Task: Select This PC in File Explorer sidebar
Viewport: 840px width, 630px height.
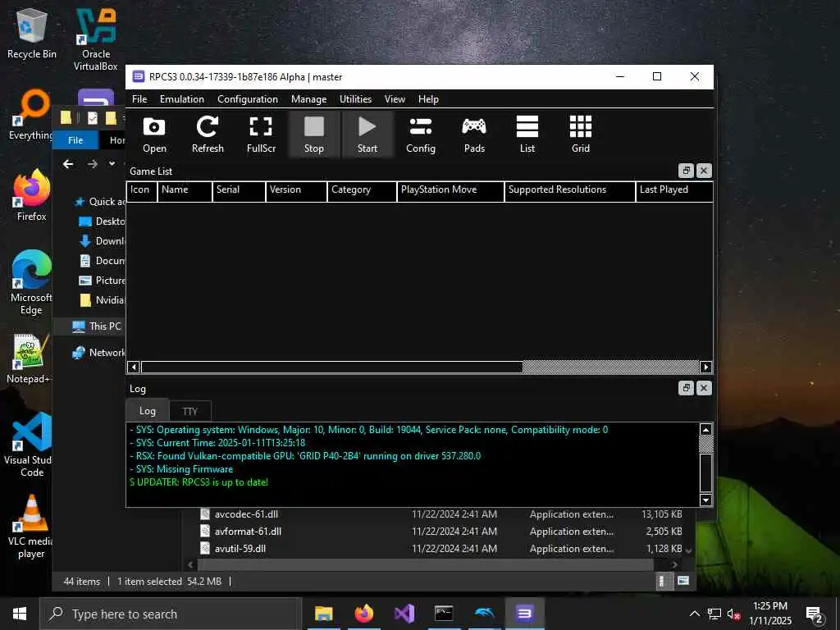Action: [x=97, y=326]
